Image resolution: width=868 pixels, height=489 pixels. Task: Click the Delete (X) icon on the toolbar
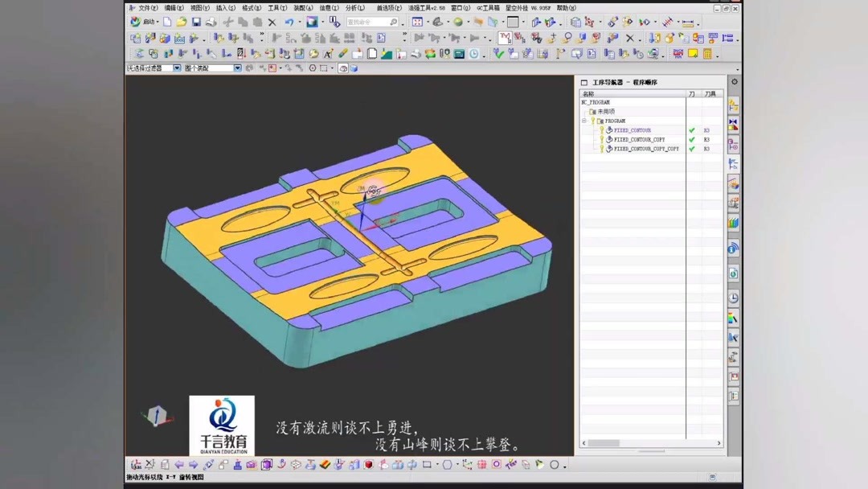272,22
